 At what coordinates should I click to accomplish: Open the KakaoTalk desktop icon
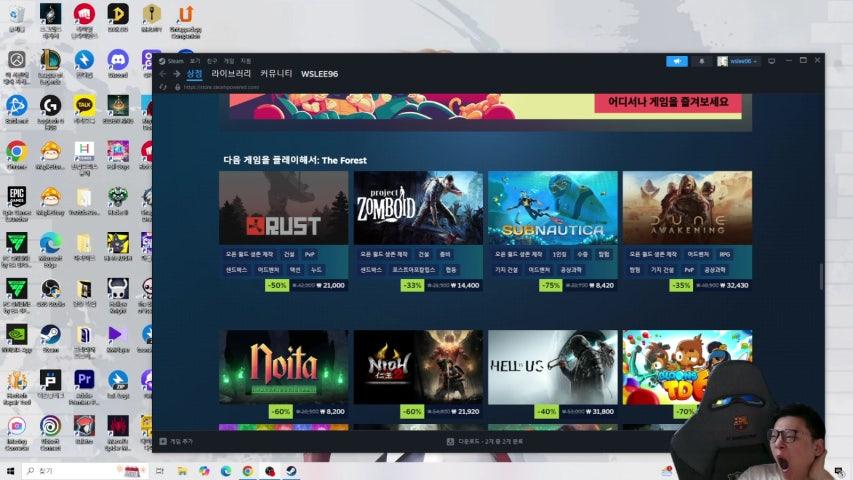84,109
